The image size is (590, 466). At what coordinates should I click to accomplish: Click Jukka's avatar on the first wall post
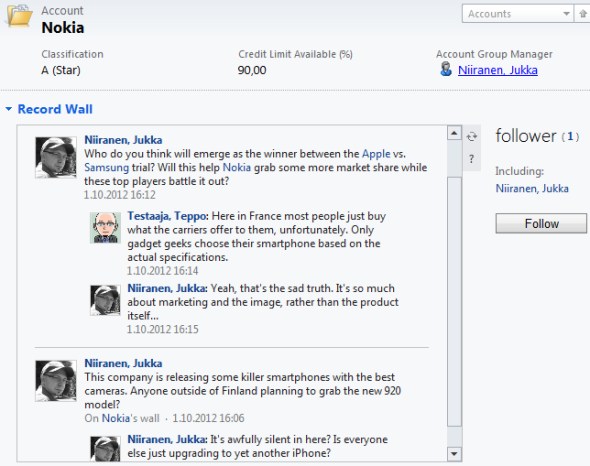point(56,157)
